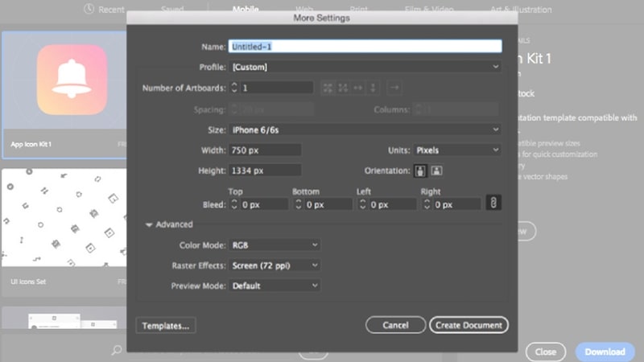Viewport: 644px width, 362px height.
Task: Click the Arrange by Column artboard icon
Action: tap(373, 88)
